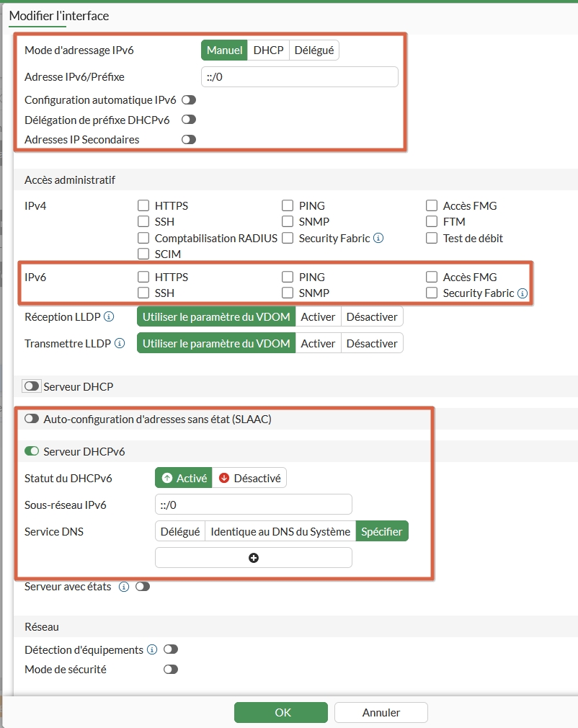This screenshot has height=728, width=578.
Task: Check HTTPS under IPv4 administrative access
Action: tap(143, 205)
